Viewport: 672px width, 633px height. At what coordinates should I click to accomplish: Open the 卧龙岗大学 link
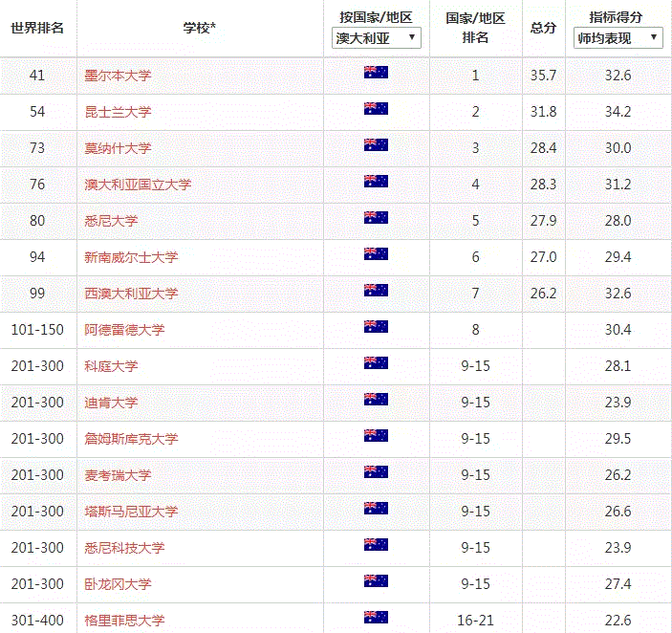118,584
